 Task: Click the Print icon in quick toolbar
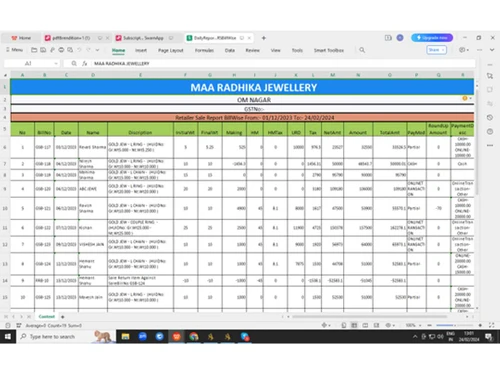click(61, 50)
